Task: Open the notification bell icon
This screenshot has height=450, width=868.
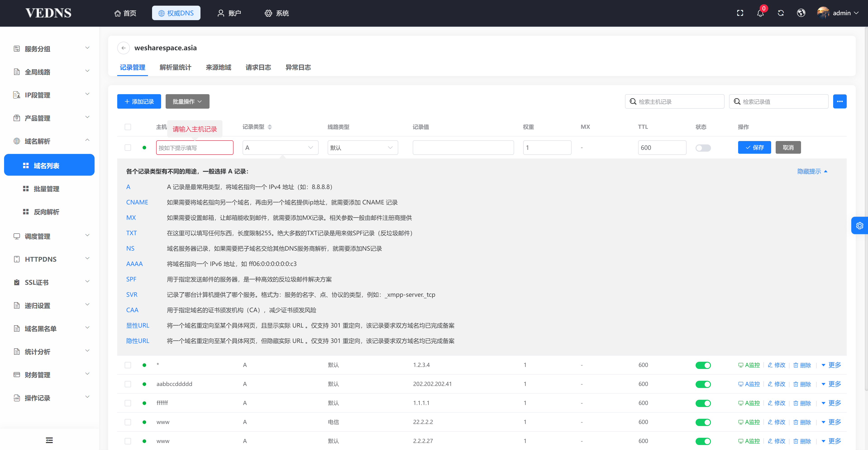Action: 760,13
